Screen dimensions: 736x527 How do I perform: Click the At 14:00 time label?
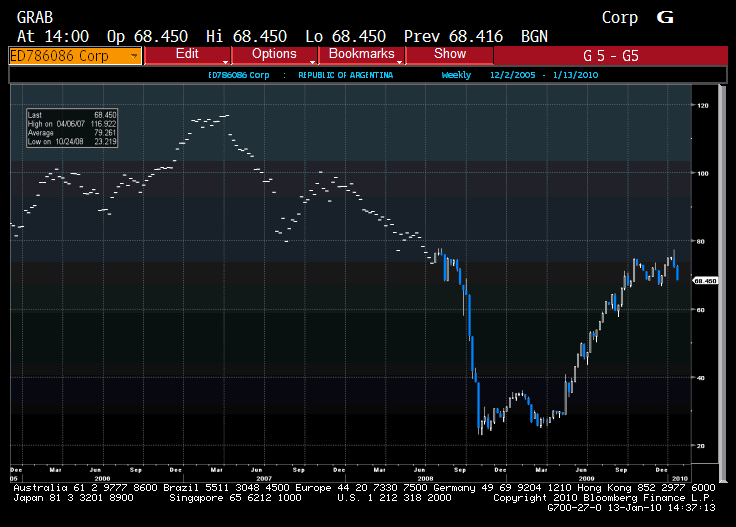[x=53, y=37]
